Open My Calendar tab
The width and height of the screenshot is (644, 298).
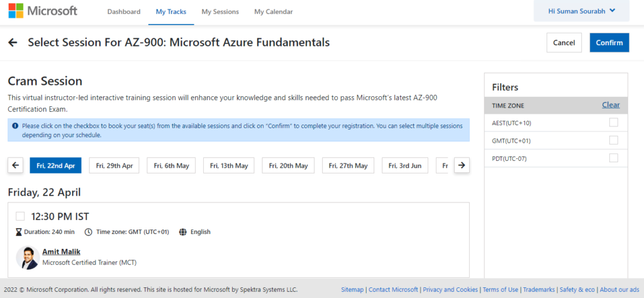click(x=274, y=12)
